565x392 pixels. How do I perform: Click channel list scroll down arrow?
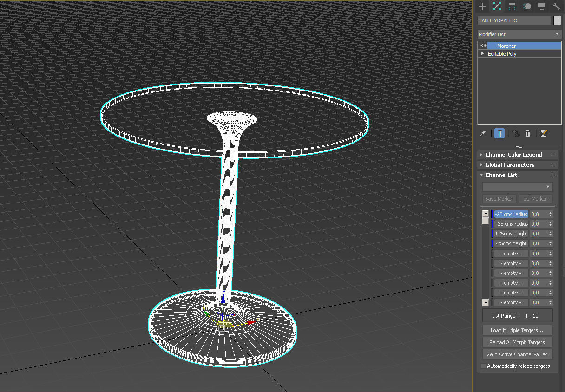click(486, 302)
